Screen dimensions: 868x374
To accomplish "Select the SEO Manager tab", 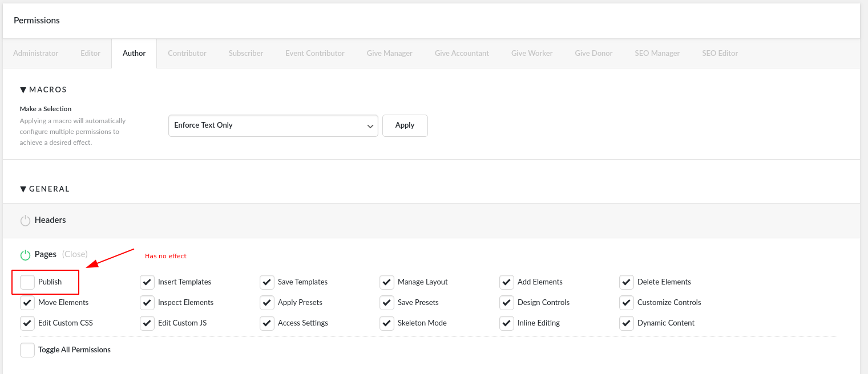I will [657, 54].
